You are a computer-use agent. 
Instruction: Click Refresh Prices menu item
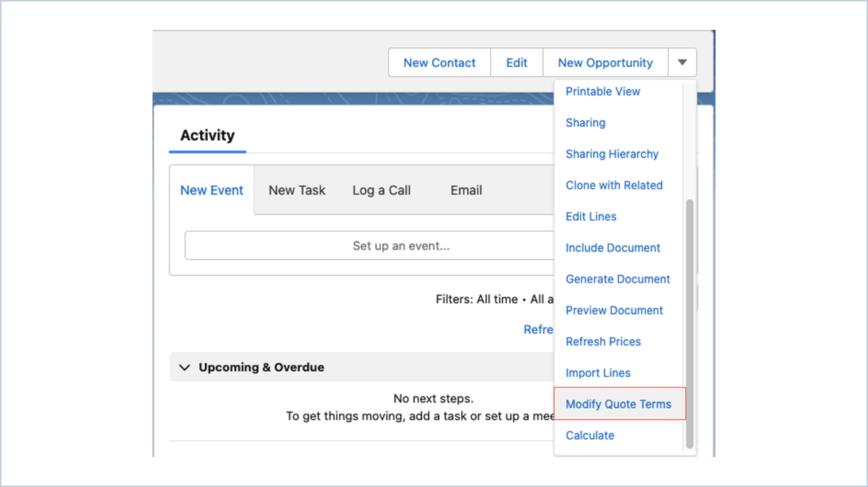click(x=603, y=341)
